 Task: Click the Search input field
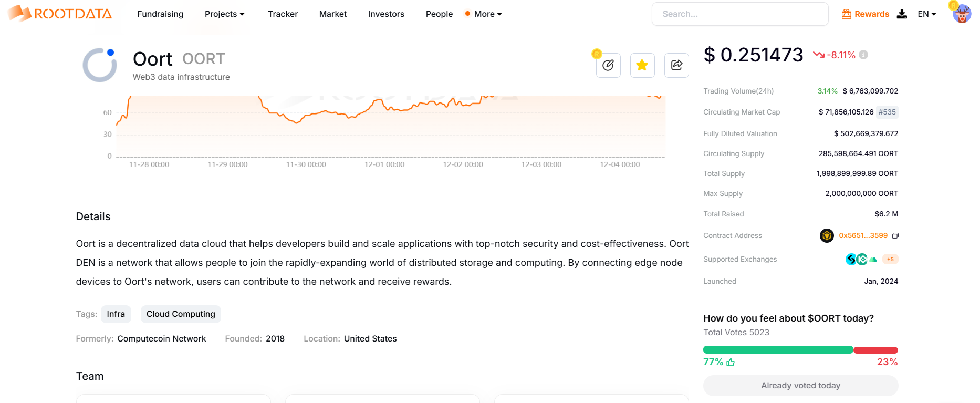[740, 14]
